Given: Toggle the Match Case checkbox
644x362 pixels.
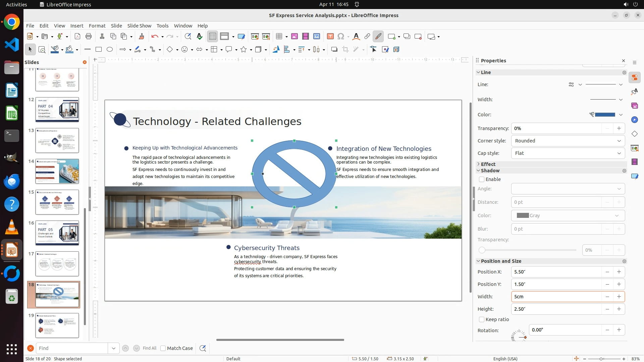Looking at the screenshot, I should [x=163, y=348].
